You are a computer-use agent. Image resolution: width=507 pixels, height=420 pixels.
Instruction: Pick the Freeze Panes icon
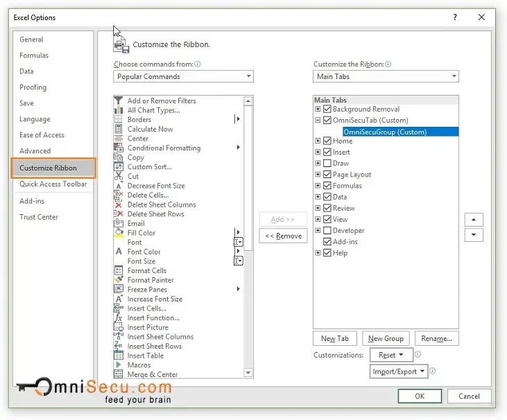119,289
